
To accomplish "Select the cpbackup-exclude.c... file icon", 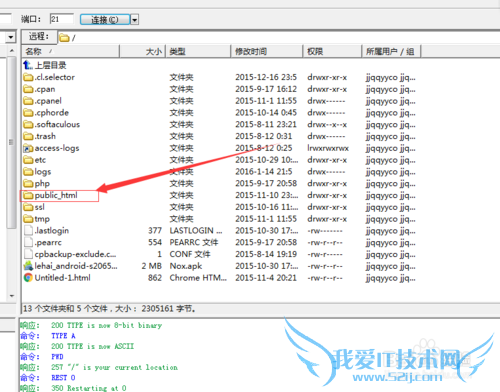I will [x=29, y=254].
